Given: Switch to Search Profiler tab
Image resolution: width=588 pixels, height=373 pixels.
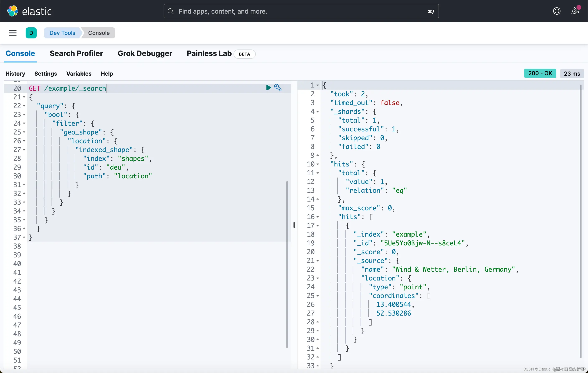Looking at the screenshot, I should click(x=76, y=53).
